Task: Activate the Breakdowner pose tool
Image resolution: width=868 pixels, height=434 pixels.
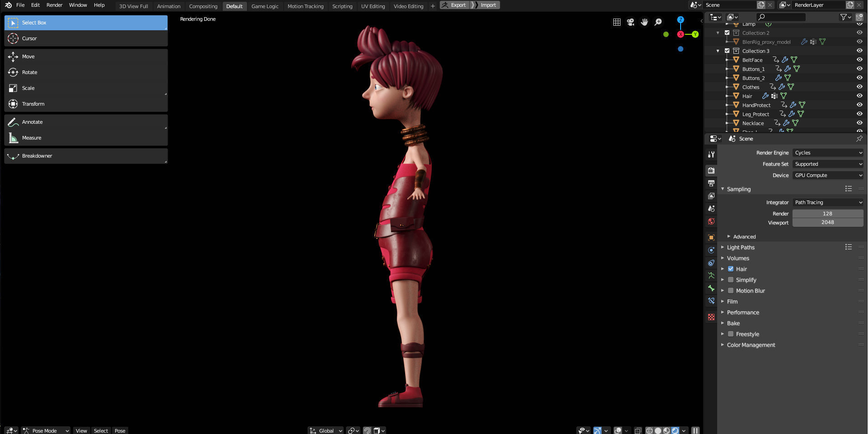Action: pyautogui.click(x=86, y=156)
